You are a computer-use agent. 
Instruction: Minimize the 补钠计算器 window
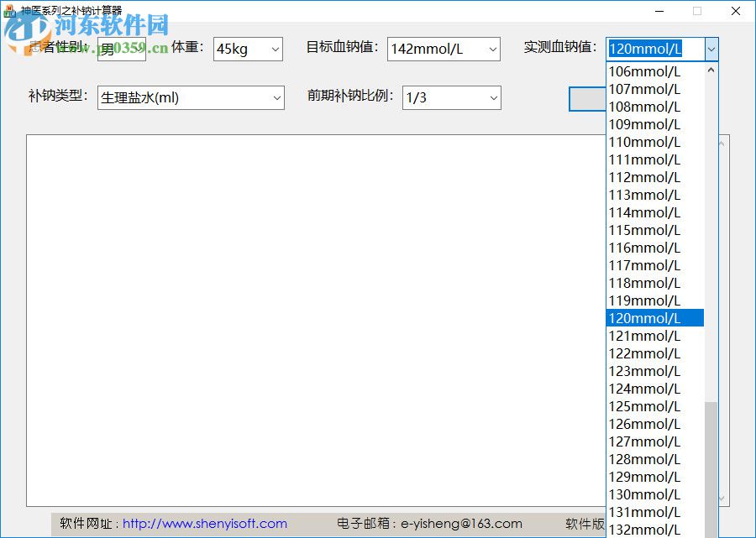tap(659, 11)
